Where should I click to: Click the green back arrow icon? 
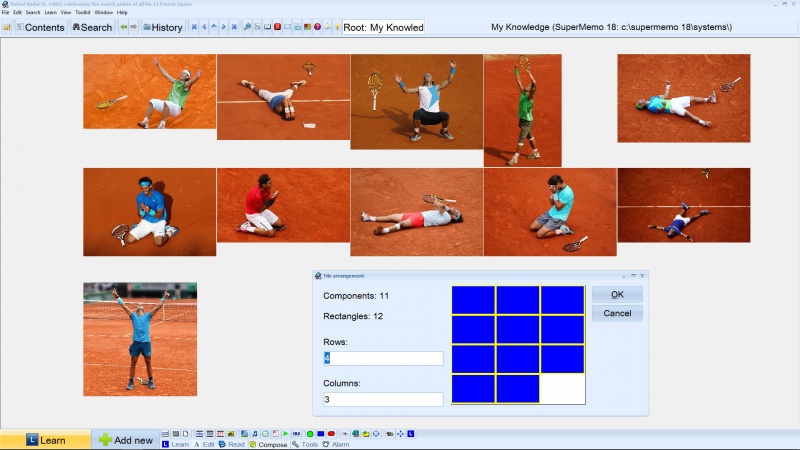click(x=124, y=27)
